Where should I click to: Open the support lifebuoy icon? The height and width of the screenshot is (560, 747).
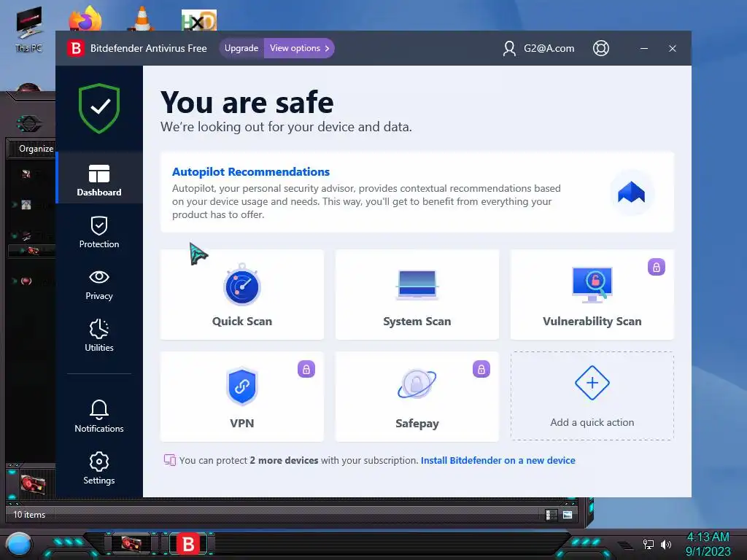pyautogui.click(x=601, y=48)
